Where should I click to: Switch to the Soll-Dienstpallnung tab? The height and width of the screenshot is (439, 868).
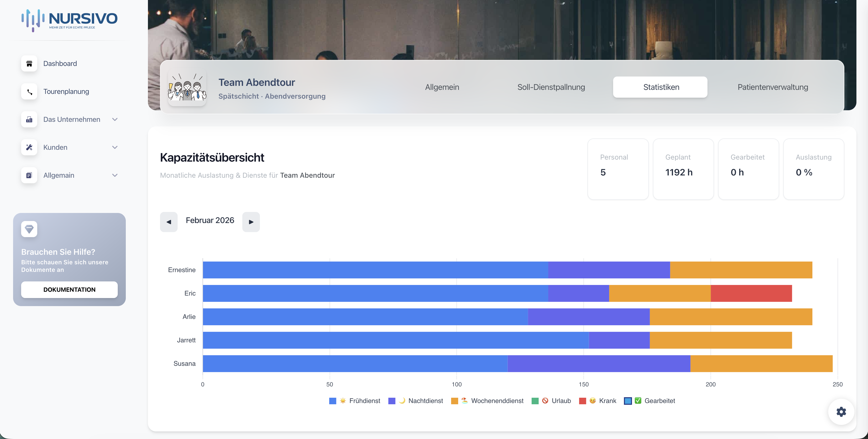tap(551, 87)
